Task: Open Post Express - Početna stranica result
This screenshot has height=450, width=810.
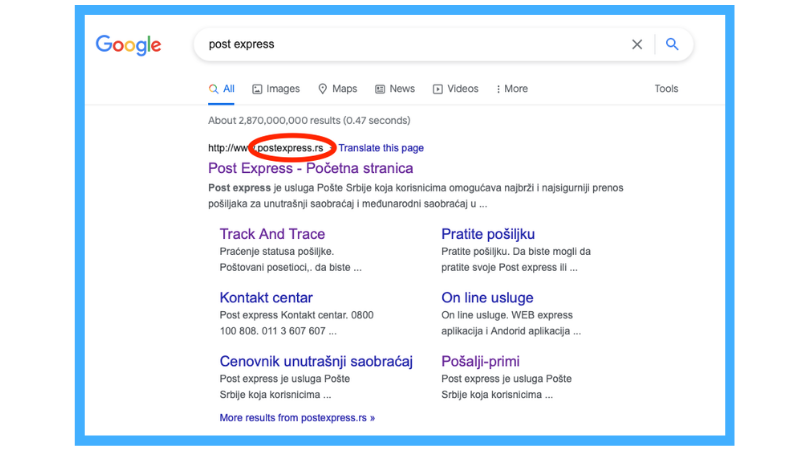Action: [310, 168]
